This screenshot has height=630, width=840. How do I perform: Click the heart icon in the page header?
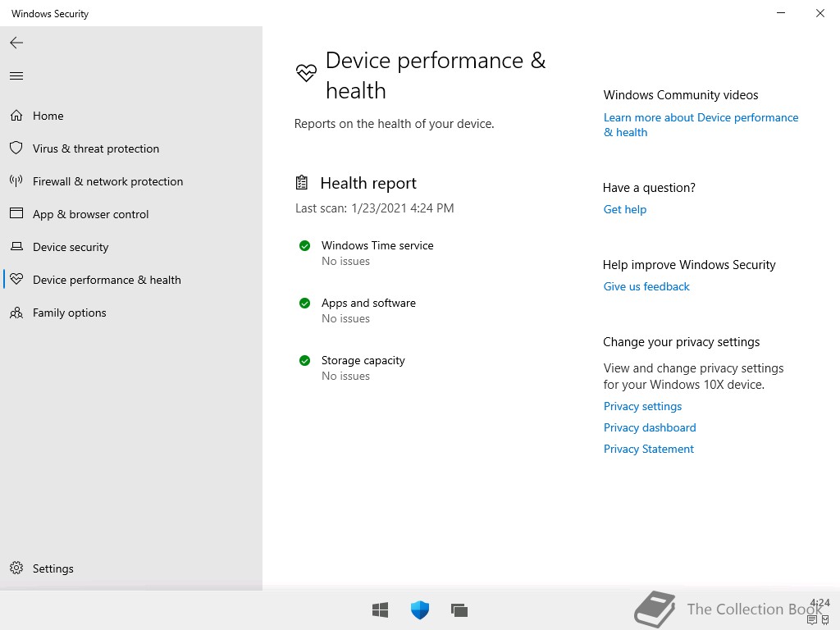pos(307,72)
